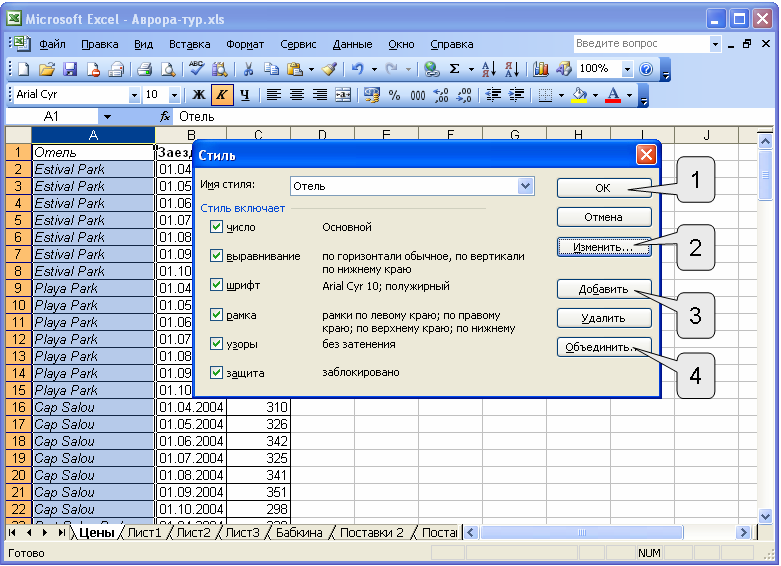781x566 pixels.
Task: Apply percent style format
Action: [394, 95]
